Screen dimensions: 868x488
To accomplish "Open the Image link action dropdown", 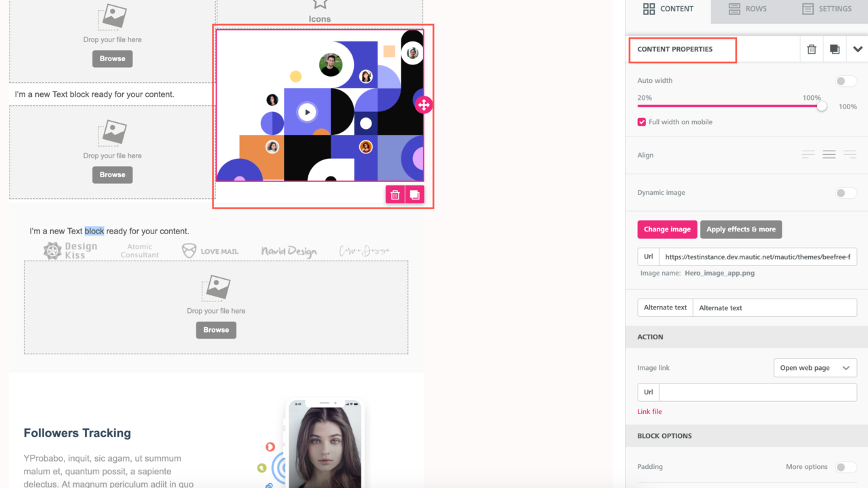I will (814, 367).
